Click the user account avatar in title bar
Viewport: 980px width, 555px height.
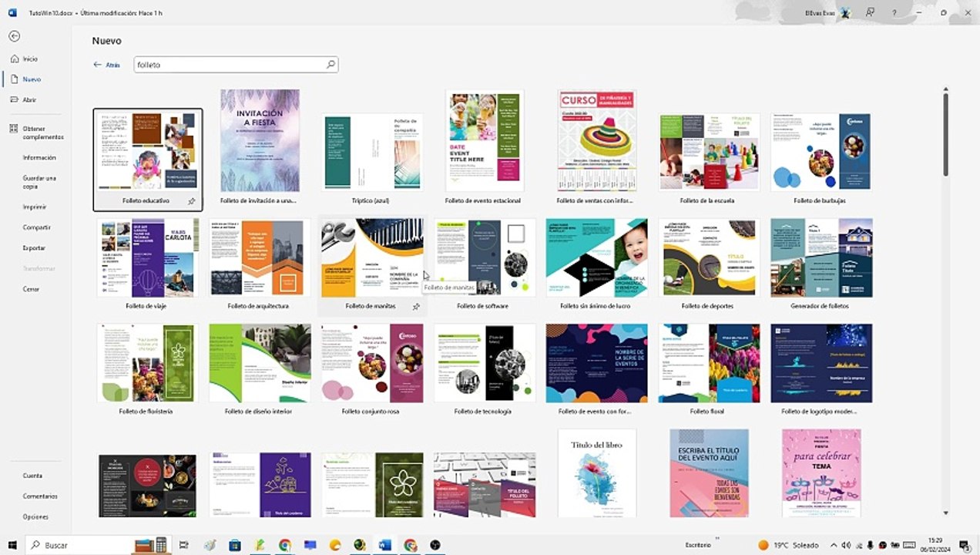tap(844, 12)
